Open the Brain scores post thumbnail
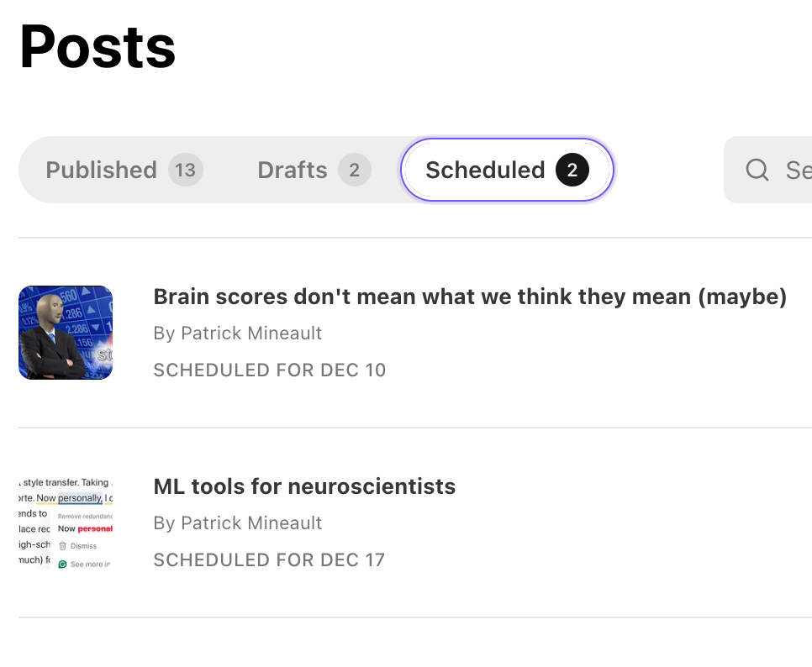This screenshot has width=812, height=667. (x=66, y=333)
